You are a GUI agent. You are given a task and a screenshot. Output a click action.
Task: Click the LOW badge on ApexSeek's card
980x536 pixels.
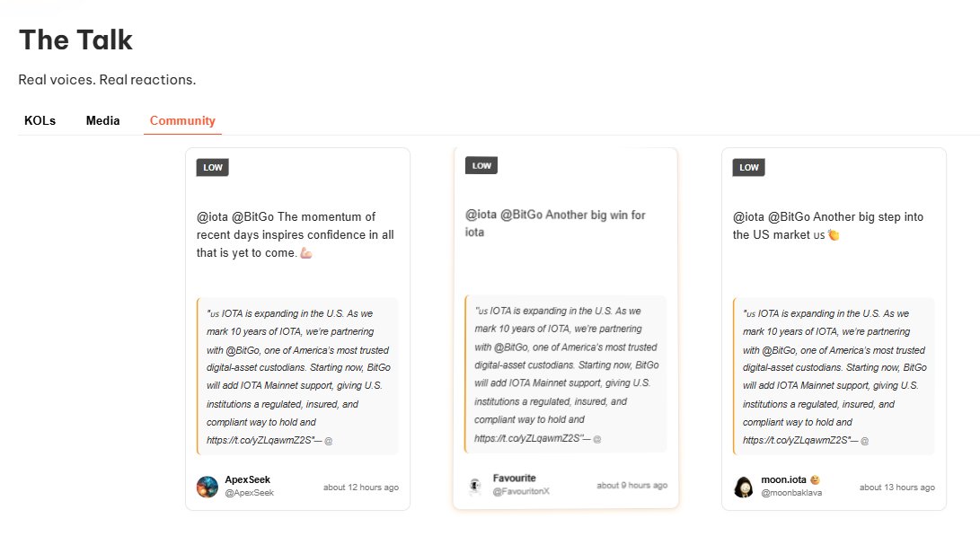pyautogui.click(x=213, y=167)
